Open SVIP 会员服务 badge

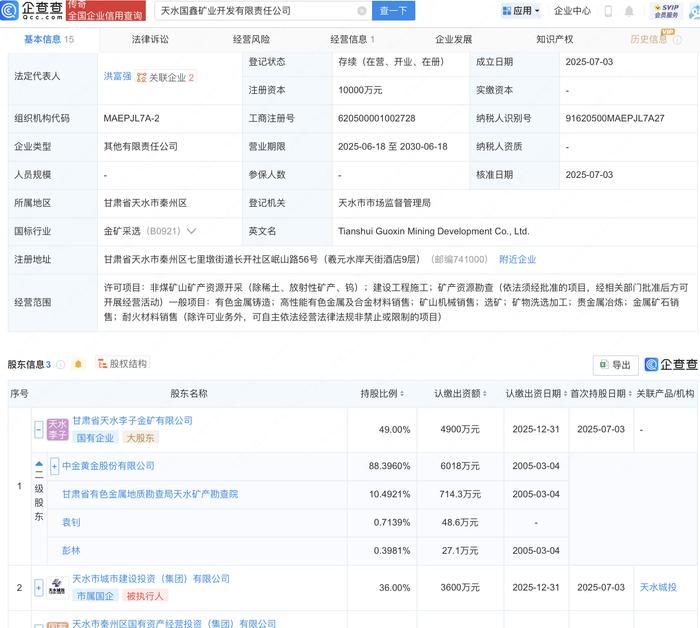[666, 11]
